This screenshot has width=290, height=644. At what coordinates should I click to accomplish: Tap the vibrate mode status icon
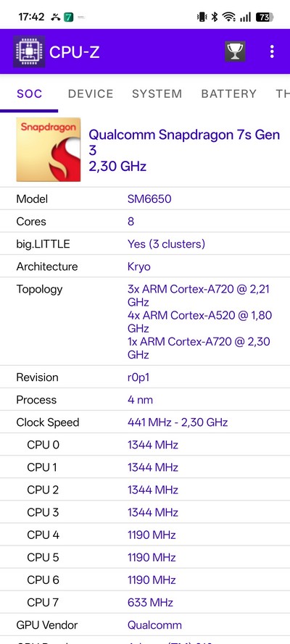pos(202,17)
